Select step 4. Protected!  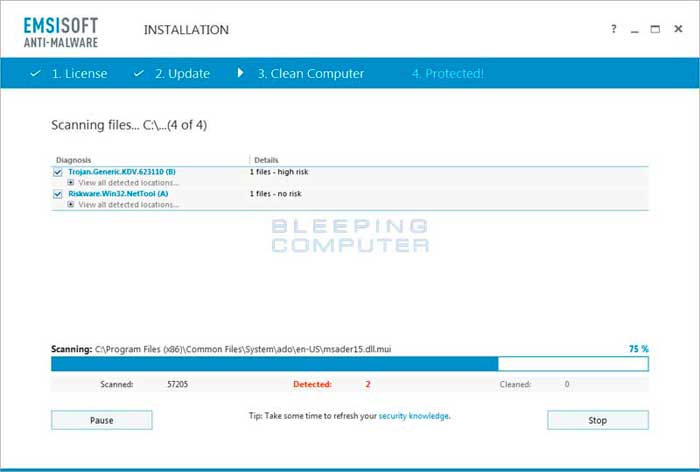pyautogui.click(x=448, y=74)
